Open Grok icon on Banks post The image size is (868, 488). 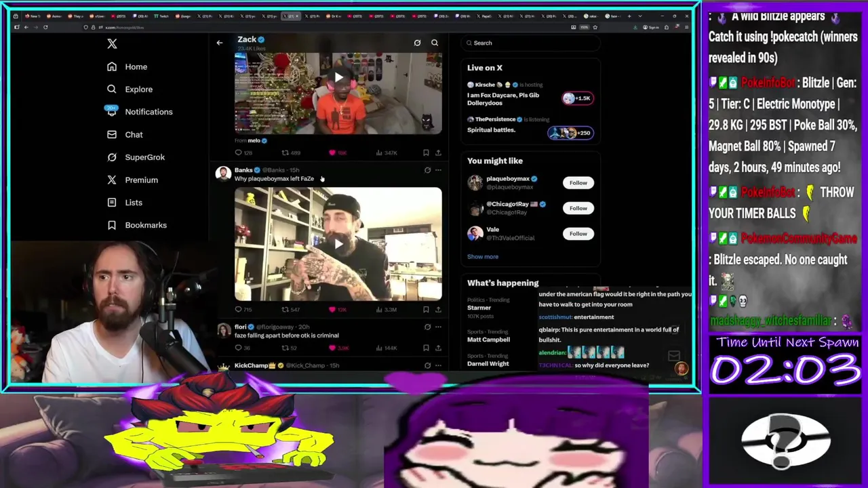coord(427,170)
